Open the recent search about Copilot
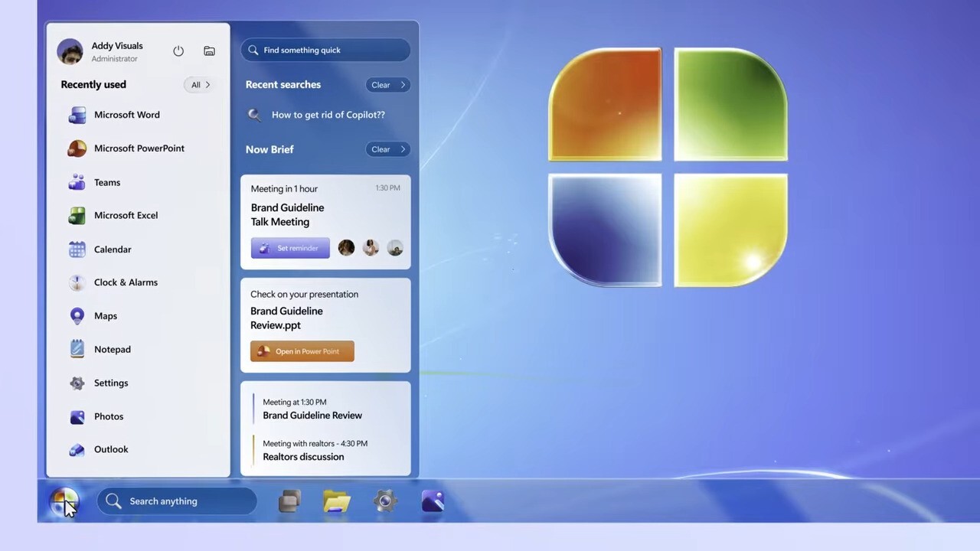The height and width of the screenshot is (551, 980). 328,115
